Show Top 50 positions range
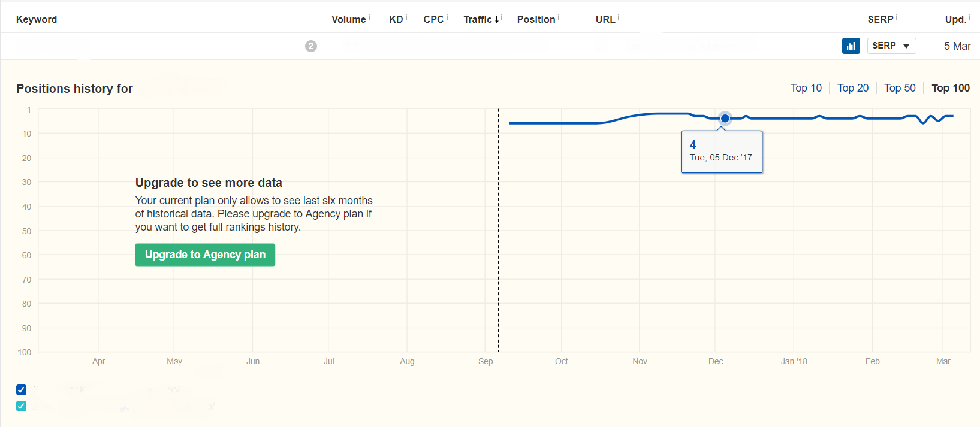980x427 pixels. [x=900, y=88]
